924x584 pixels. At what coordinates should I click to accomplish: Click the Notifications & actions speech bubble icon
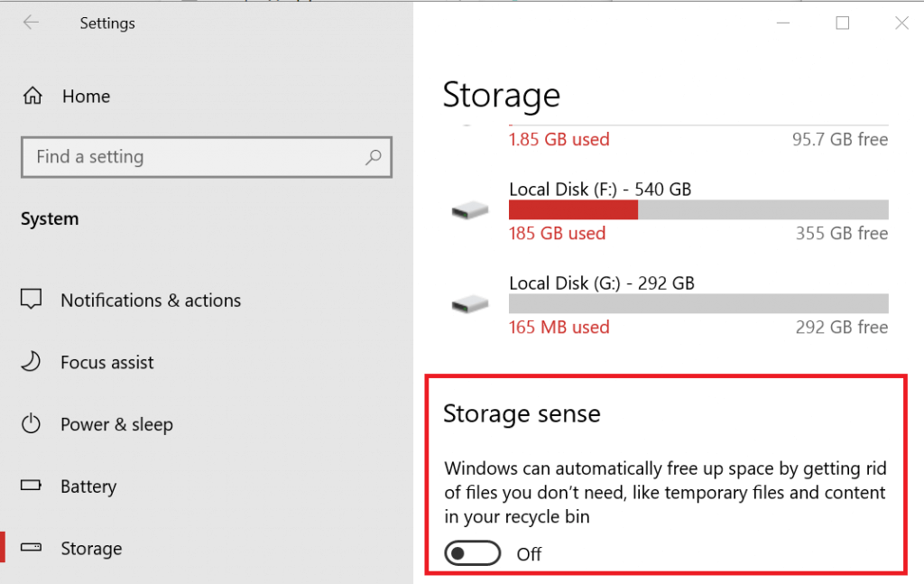click(31, 299)
